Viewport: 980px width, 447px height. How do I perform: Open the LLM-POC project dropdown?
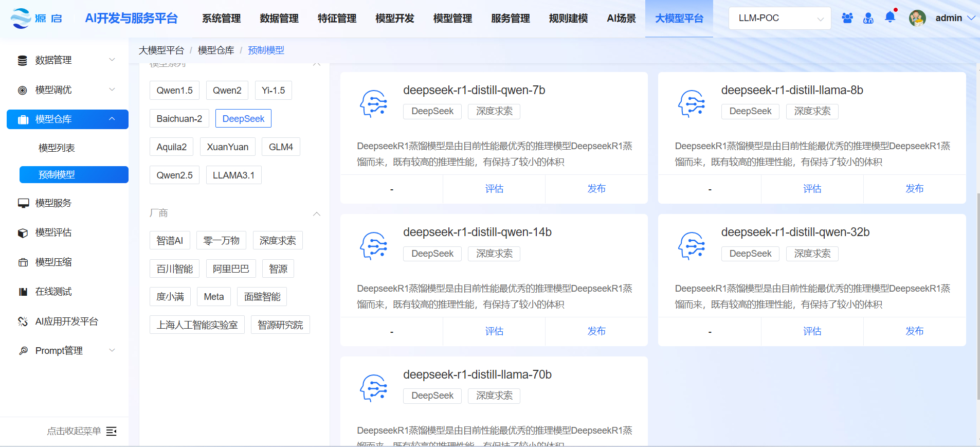(779, 18)
